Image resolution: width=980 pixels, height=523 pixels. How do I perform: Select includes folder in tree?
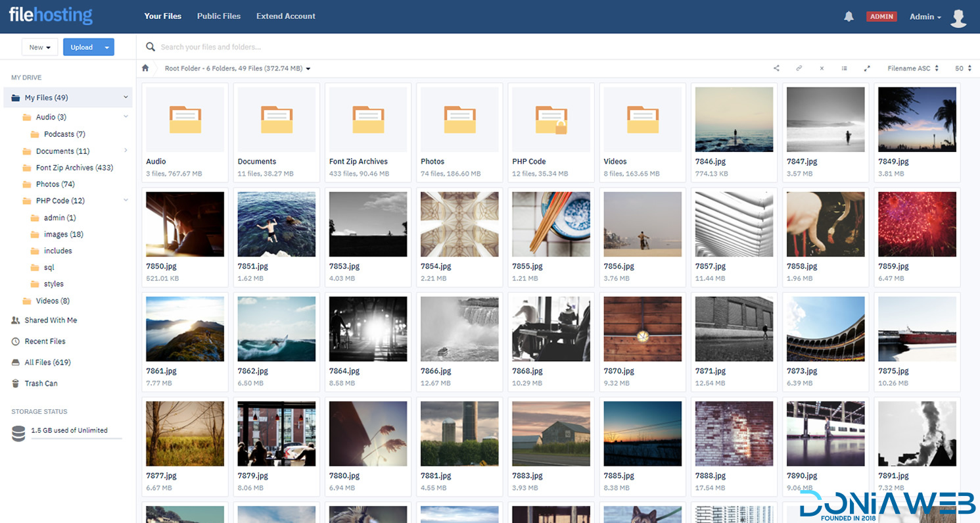click(x=58, y=251)
